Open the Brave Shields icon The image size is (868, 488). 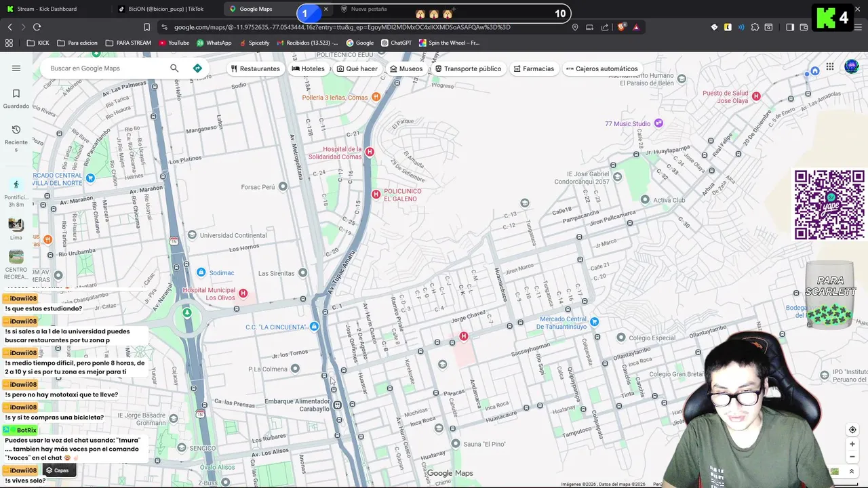[622, 27]
